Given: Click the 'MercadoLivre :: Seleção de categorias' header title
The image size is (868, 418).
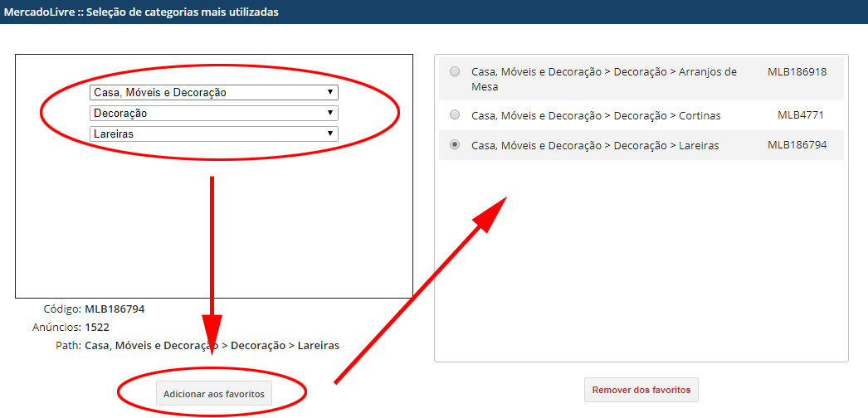Looking at the screenshot, I should (x=141, y=12).
